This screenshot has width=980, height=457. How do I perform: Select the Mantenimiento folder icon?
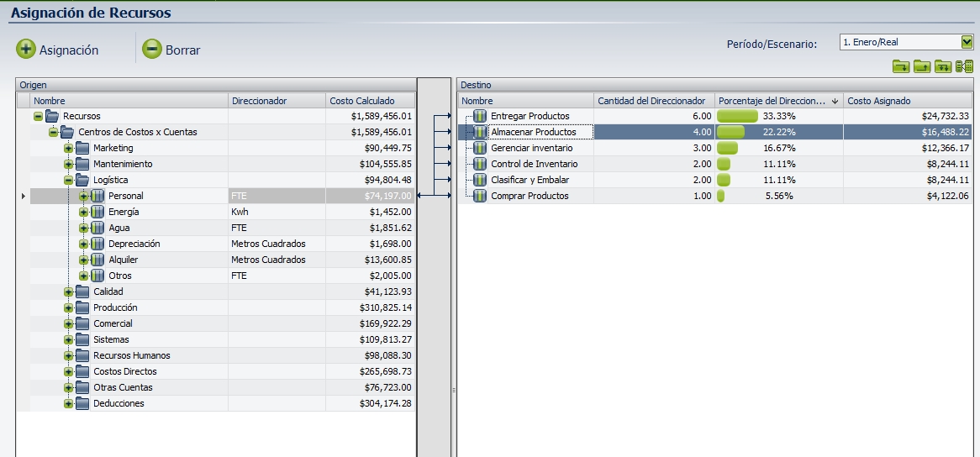(x=82, y=164)
